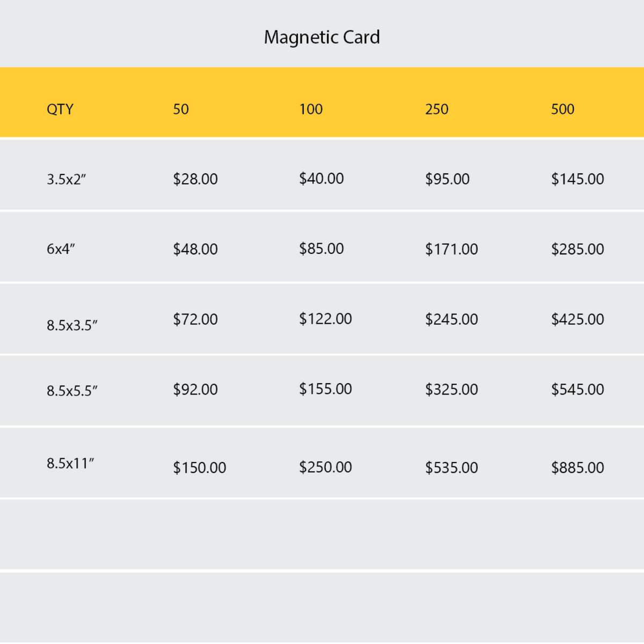The image size is (644, 644).
Task: Select the QTY column header
Action: point(60,109)
